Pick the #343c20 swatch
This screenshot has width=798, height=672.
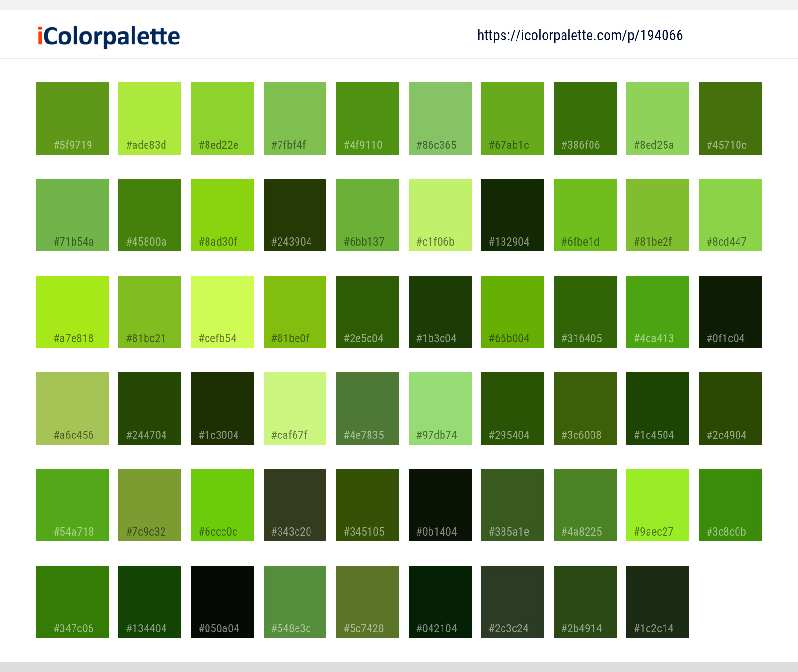pos(295,505)
